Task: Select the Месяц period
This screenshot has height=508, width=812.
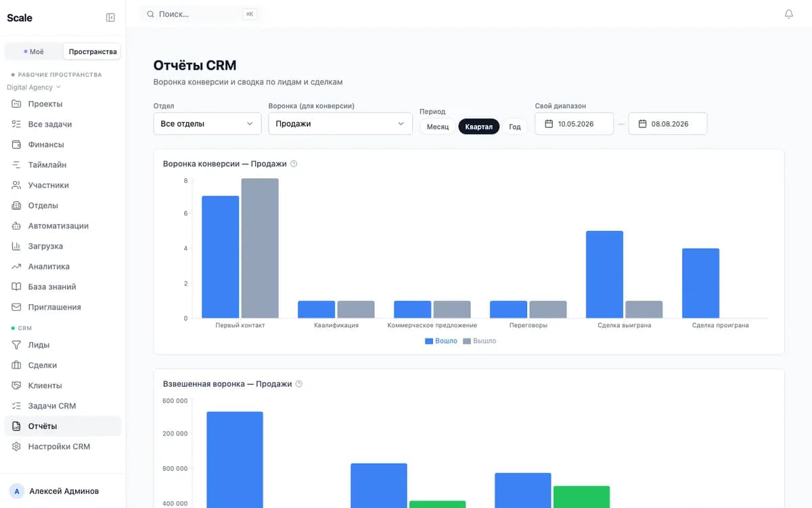Action: pyautogui.click(x=438, y=127)
